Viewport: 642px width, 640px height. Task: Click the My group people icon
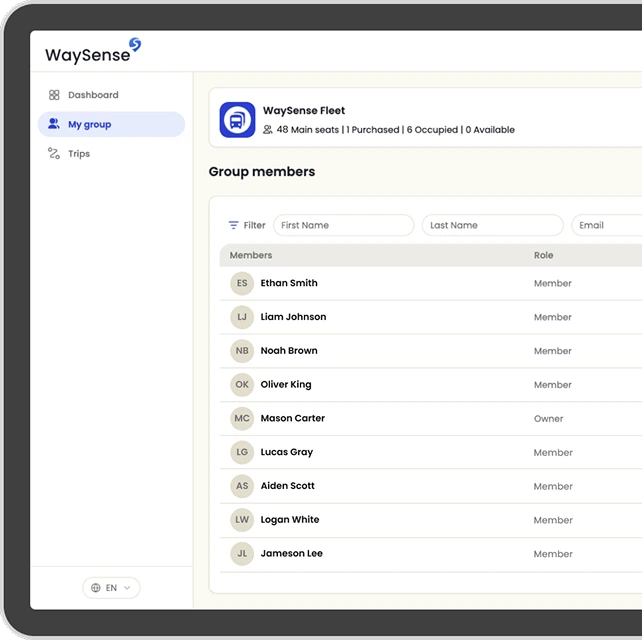click(x=54, y=124)
